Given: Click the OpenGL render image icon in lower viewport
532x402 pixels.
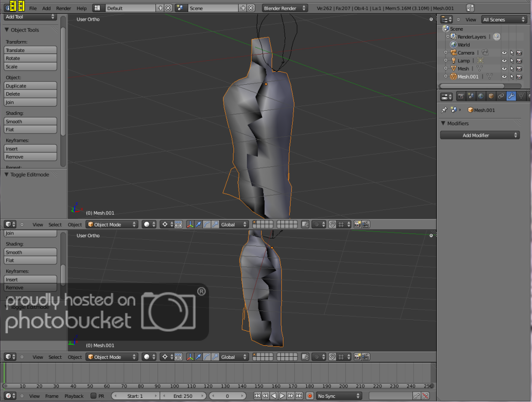Looking at the screenshot, I should [x=357, y=357].
